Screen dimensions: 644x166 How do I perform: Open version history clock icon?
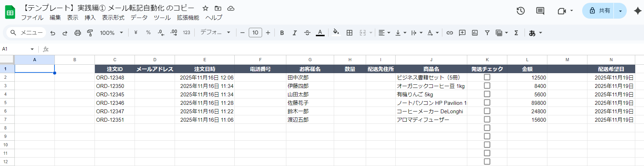[x=521, y=11]
